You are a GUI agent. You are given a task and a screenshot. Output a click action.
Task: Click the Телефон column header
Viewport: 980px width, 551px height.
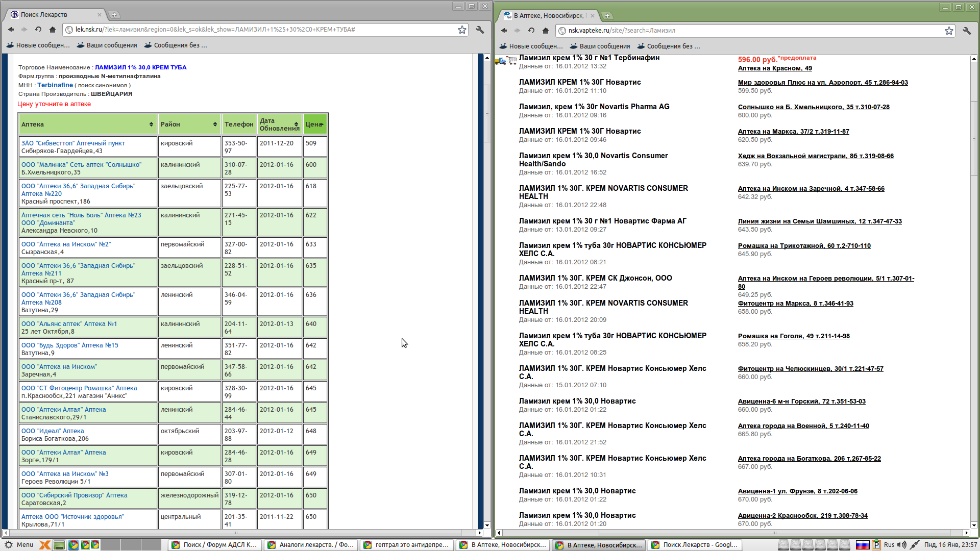[239, 124]
